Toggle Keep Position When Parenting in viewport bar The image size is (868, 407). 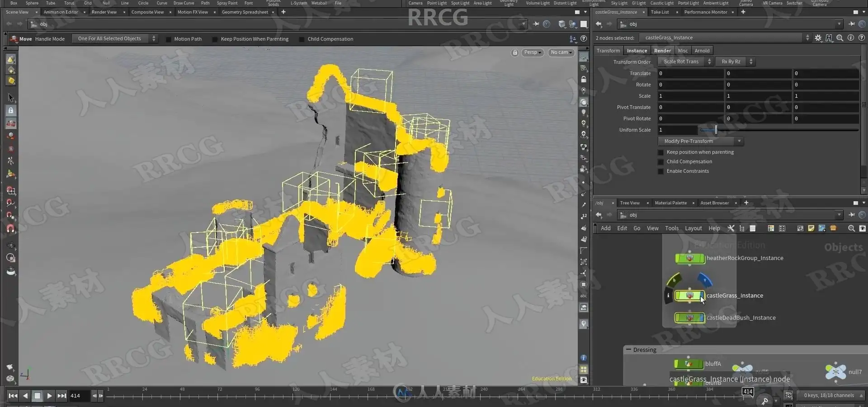tap(215, 39)
